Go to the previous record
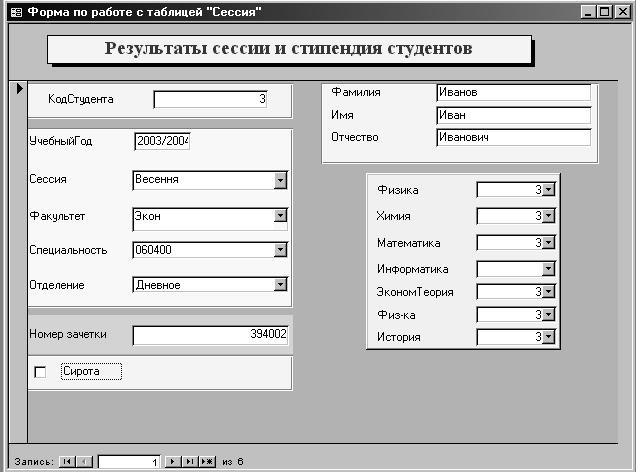 pos(84,461)
